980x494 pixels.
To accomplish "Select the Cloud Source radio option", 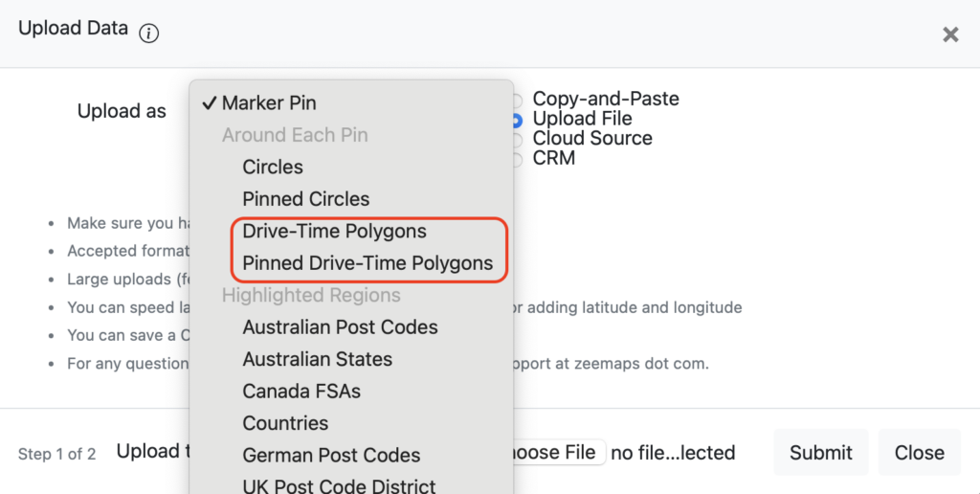I will tap(518, 140).
